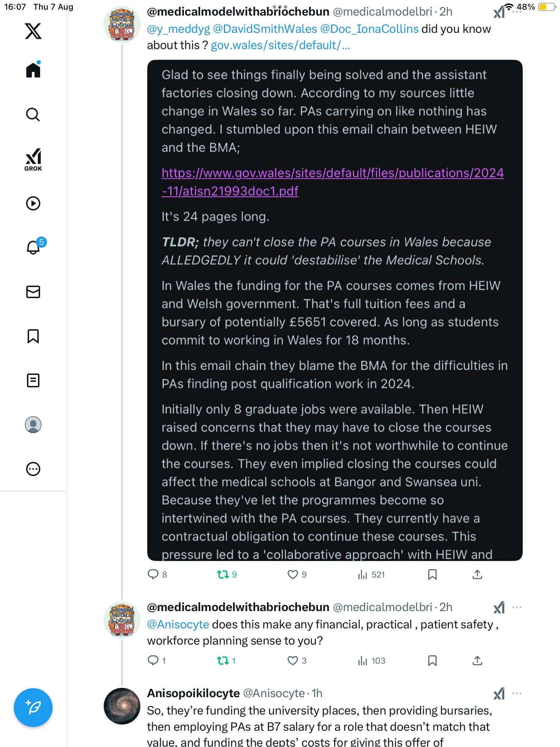This screenshot has width=560, height=747.
Task: Tap the compose new post button
Action: (33, 708)
